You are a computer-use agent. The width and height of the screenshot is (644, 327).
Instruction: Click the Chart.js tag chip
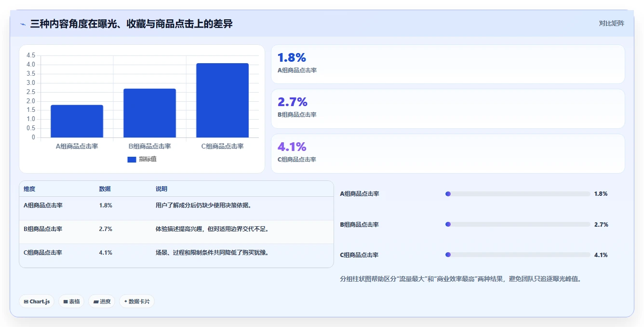37,301
